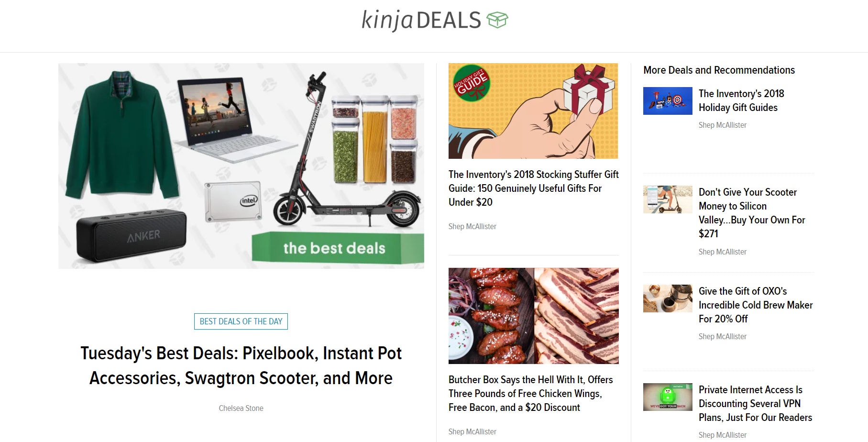Open the chicken wings and bacon image
The width and height of the screenshot is (868, 442).
[x=534, y=316]
